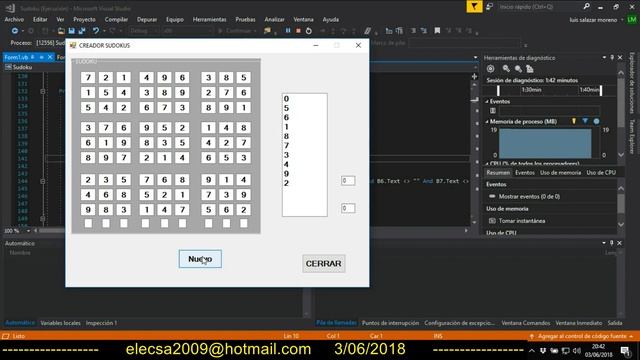Click the bookmark toggle icon in toolbar
Screen dimensions: 640x360
coord(437,31)
